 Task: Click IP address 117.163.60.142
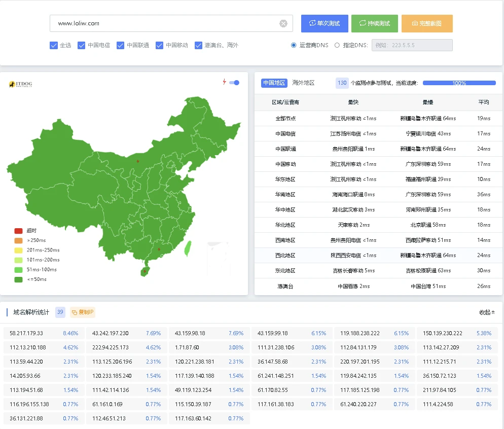(193, 418)
